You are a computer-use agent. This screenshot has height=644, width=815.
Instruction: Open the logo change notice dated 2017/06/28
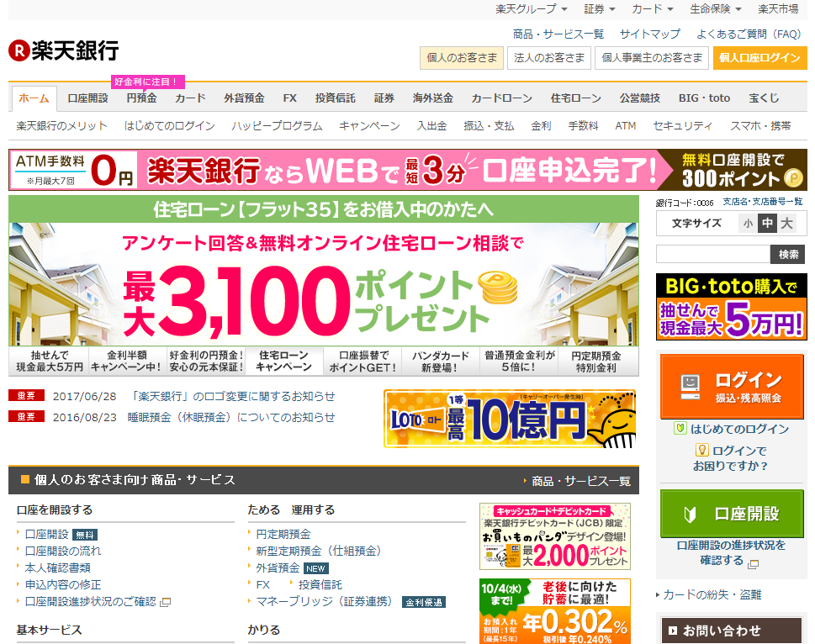pos(231,396)
